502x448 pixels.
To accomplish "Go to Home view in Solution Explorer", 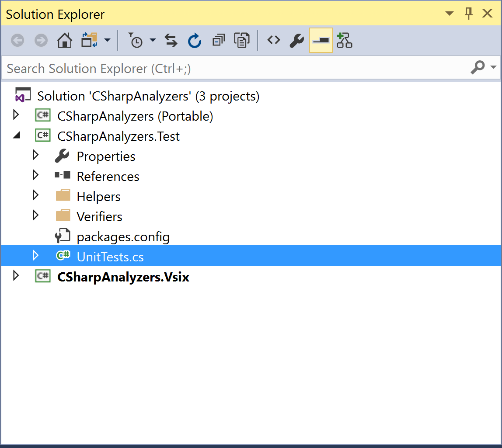I will 64,40.
